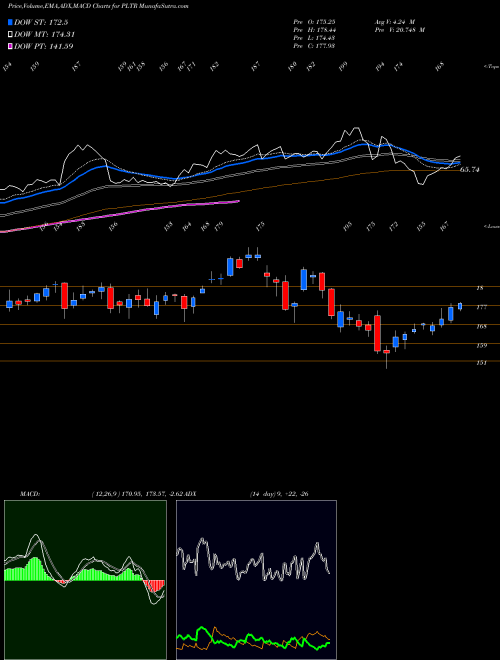500x660 pixels.
Task: Click the 'Pre L: 174.48' value
Action: pos(314,37)
